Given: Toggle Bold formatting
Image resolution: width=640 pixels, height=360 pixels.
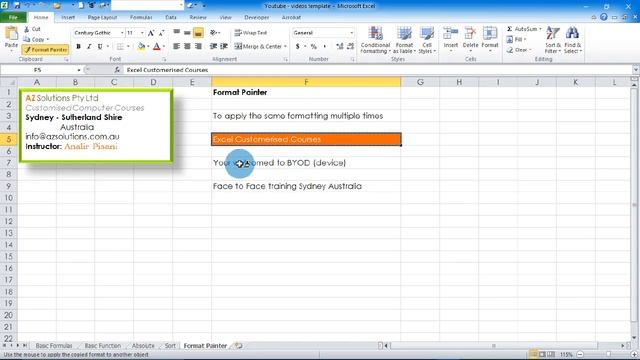Looking at the screenshot, I should click(78, 47).
